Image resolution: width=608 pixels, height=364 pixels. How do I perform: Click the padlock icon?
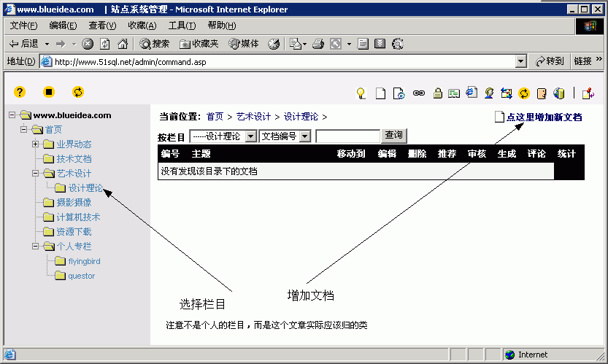point(438,93)
